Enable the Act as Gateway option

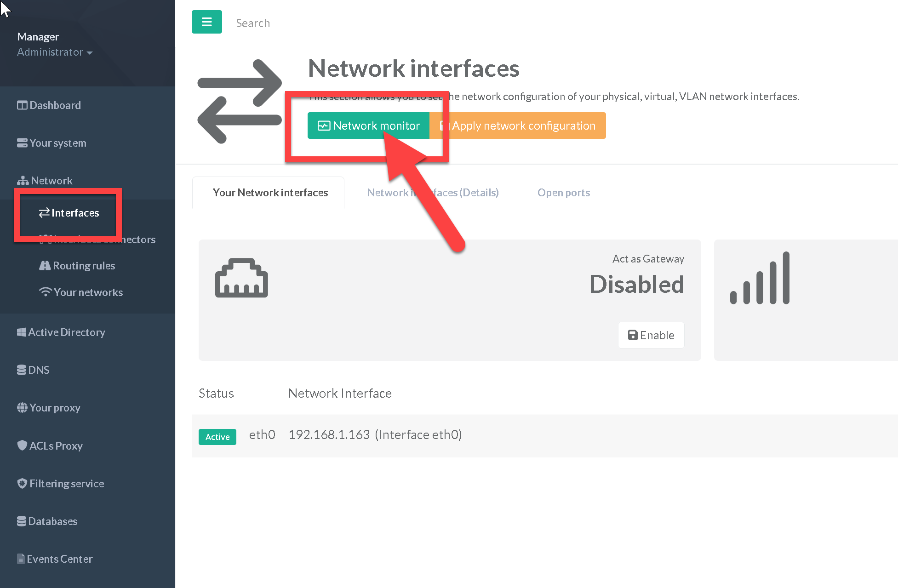click(x=651, y=335)
